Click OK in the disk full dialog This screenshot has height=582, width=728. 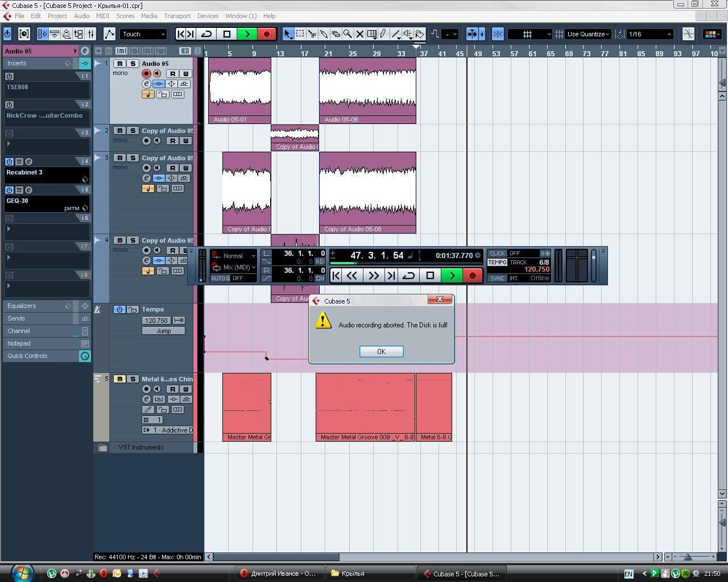click(381, 351)
